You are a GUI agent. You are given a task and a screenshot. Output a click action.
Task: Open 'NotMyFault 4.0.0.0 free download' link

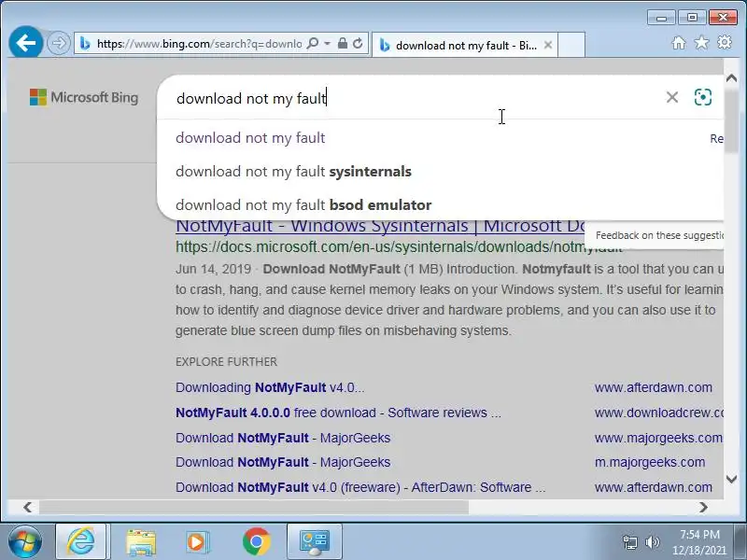pyautogui.click(x=338, y=413)
